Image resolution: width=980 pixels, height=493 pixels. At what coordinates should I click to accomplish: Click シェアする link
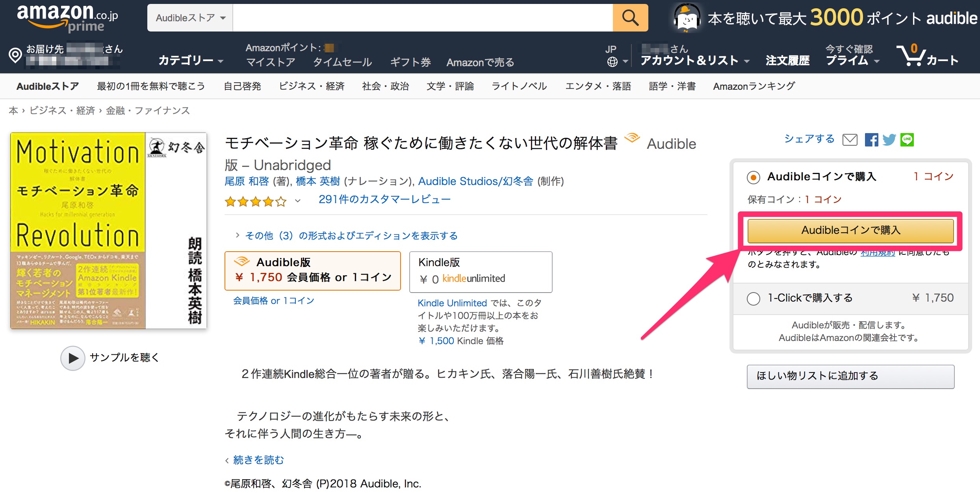(809, 139)
